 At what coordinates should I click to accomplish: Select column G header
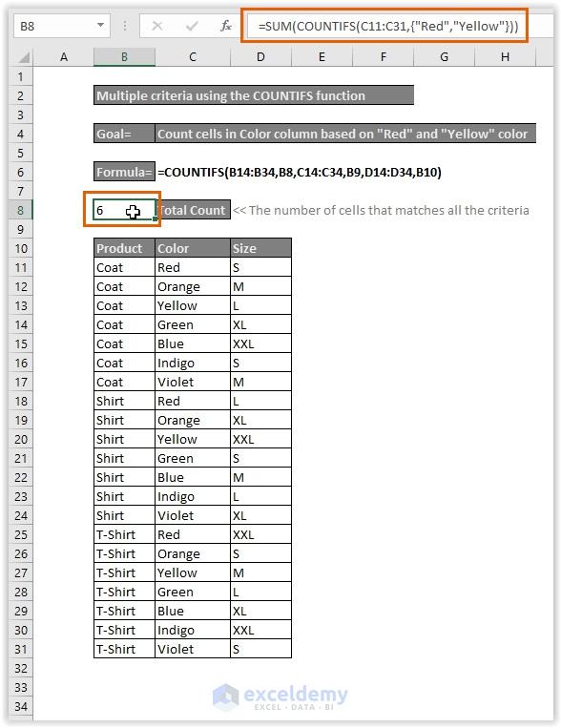[x=444, y=57]
